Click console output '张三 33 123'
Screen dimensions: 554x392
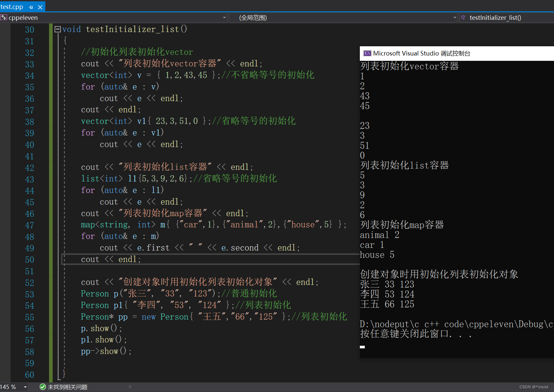pos(387,284)
